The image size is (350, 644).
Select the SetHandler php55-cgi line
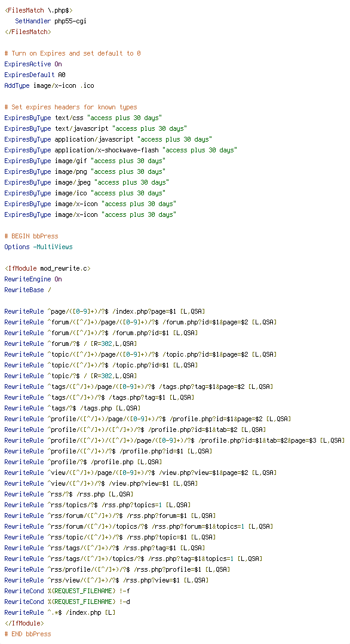tap(51, 21)
